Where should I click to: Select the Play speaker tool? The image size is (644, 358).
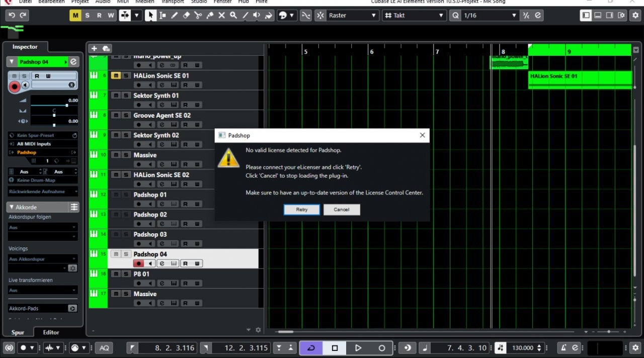point(257,16)
